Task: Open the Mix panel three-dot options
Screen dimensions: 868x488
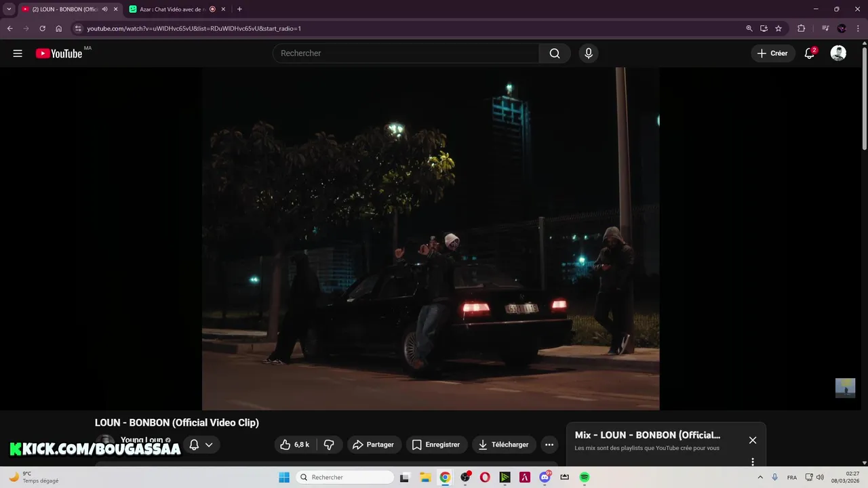Action: click(753, 462)
